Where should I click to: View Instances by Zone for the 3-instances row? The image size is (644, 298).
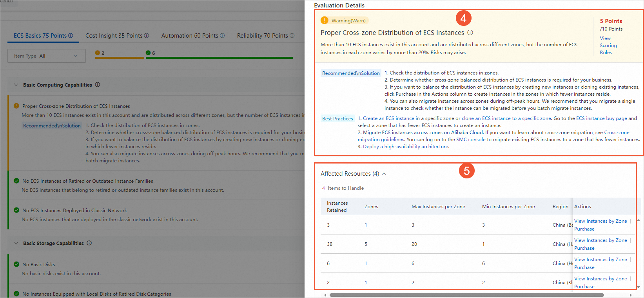(x=600, y=221)
